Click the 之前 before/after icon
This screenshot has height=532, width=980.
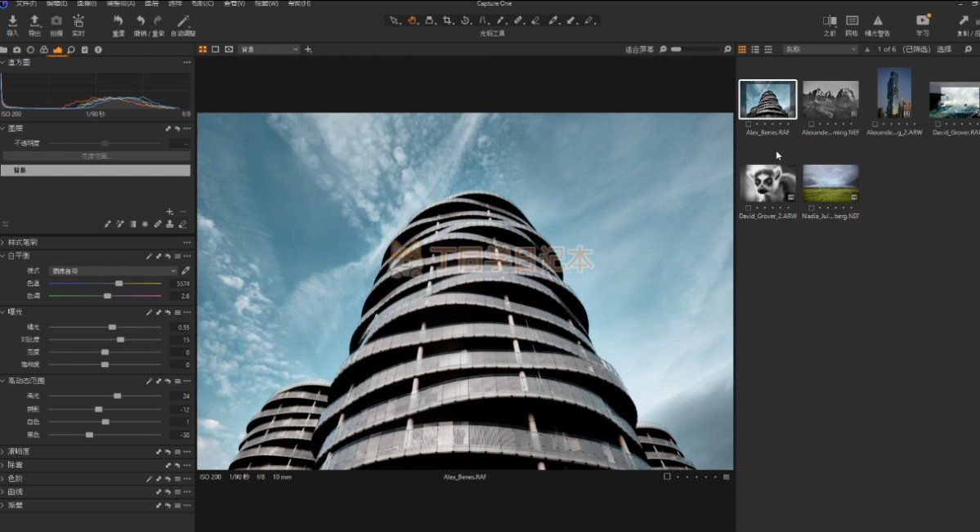pyautogui.click(x=830, y=21)
